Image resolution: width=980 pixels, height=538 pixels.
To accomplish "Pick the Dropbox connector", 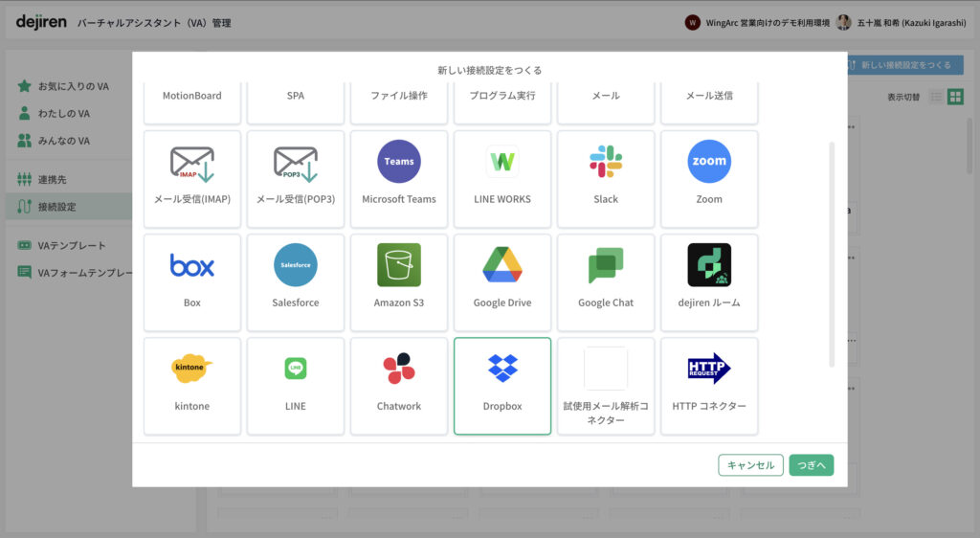I will click(x=502, y=386).
